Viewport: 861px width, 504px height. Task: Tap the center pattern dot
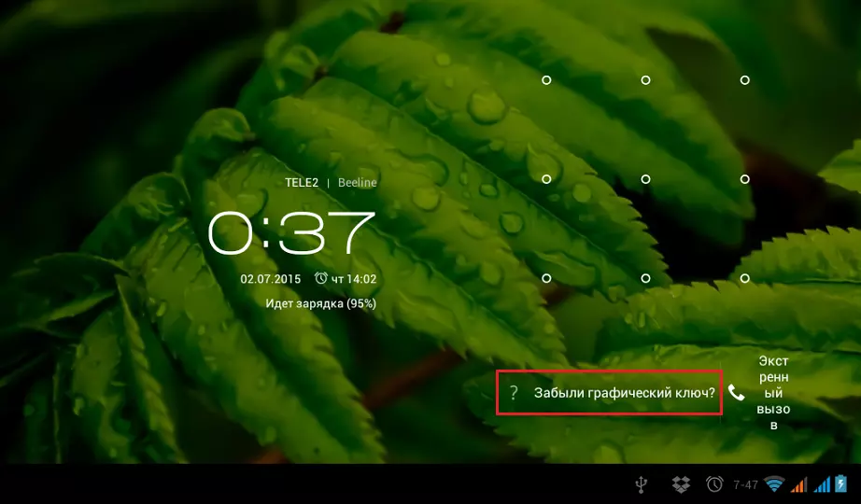tap(645, 179)
